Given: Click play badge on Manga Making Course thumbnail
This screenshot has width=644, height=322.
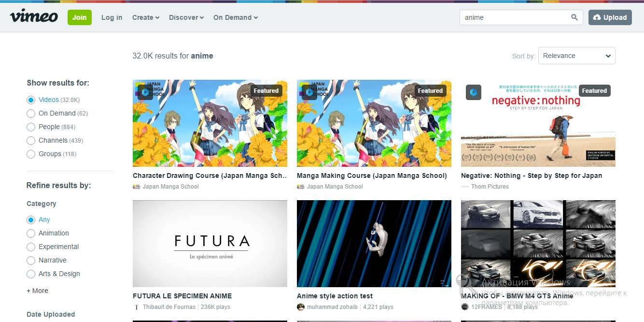Looking at the screenshot, I should tap(309, 92).
